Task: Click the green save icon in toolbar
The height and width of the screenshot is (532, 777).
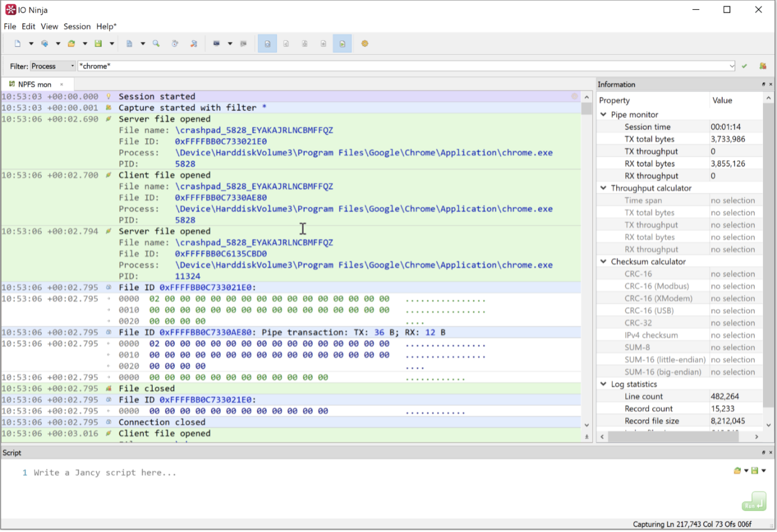Action: pyautogui.click(x=98, y=43)
